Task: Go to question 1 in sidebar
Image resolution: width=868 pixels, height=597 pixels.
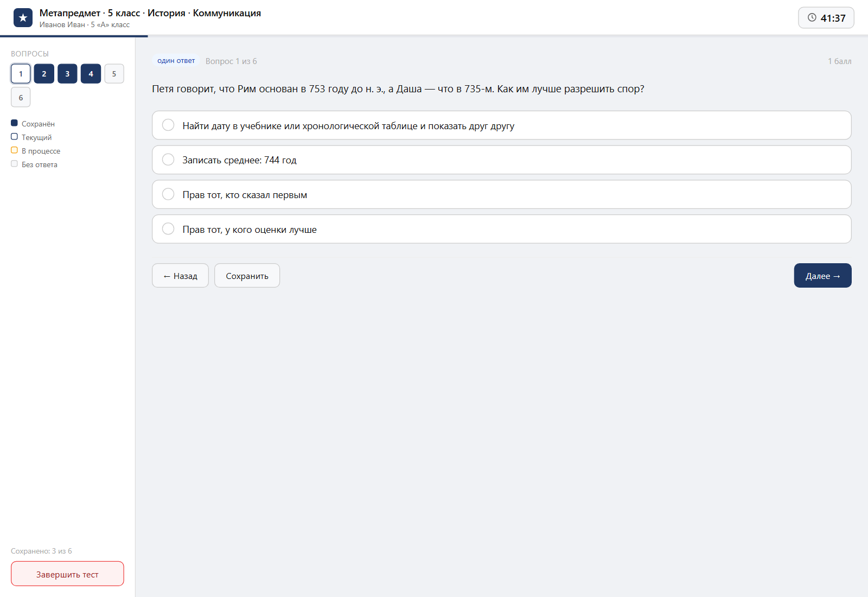Action: coord(21,74)
